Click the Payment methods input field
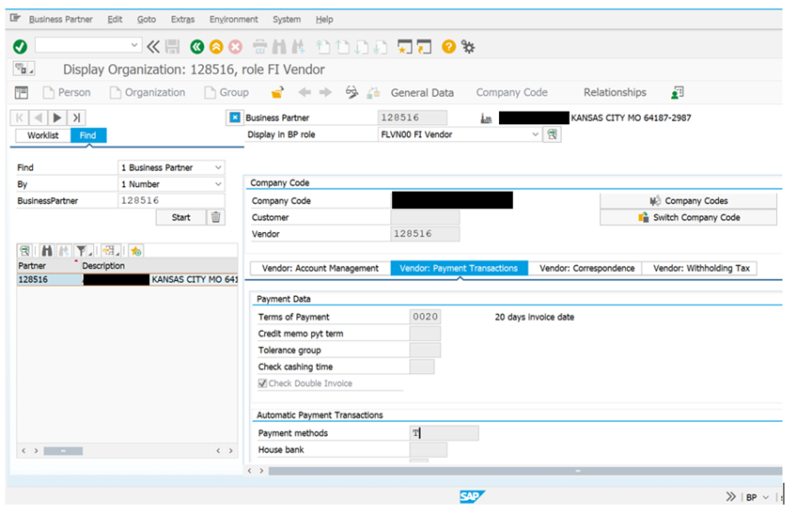Viewport: 812px width, 515px height. pos(445,433)
